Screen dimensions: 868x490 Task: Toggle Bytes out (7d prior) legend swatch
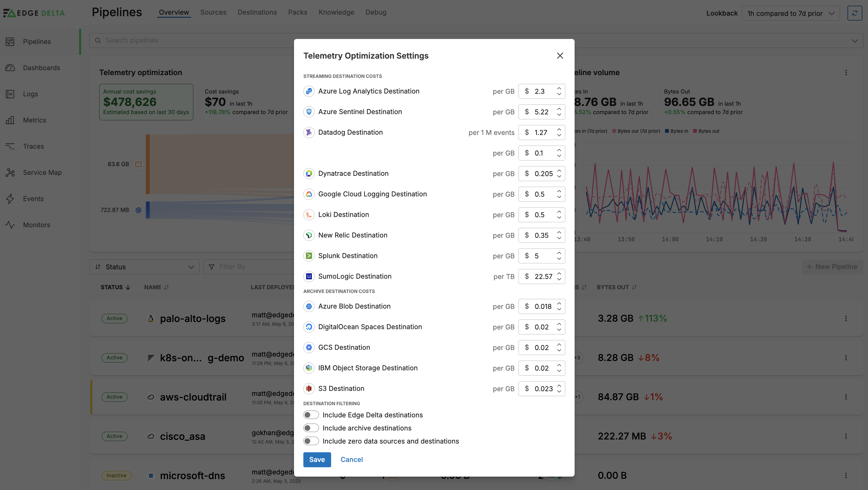614,131
